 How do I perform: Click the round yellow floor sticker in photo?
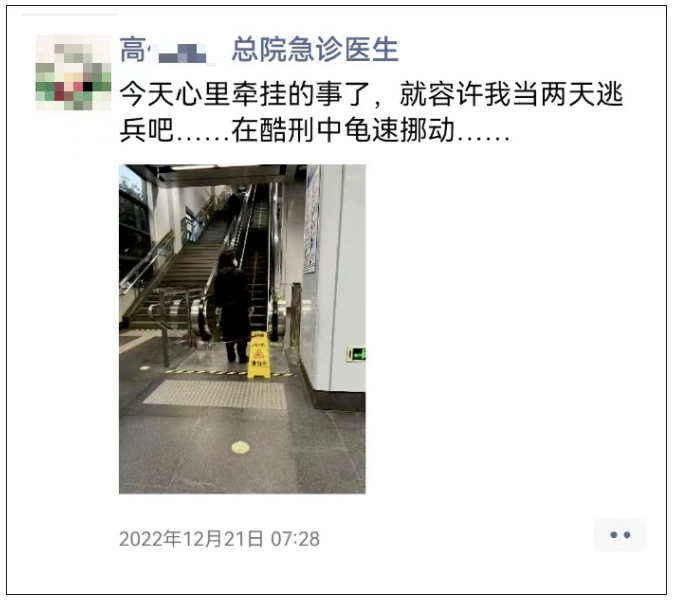(x=241, y=448)
